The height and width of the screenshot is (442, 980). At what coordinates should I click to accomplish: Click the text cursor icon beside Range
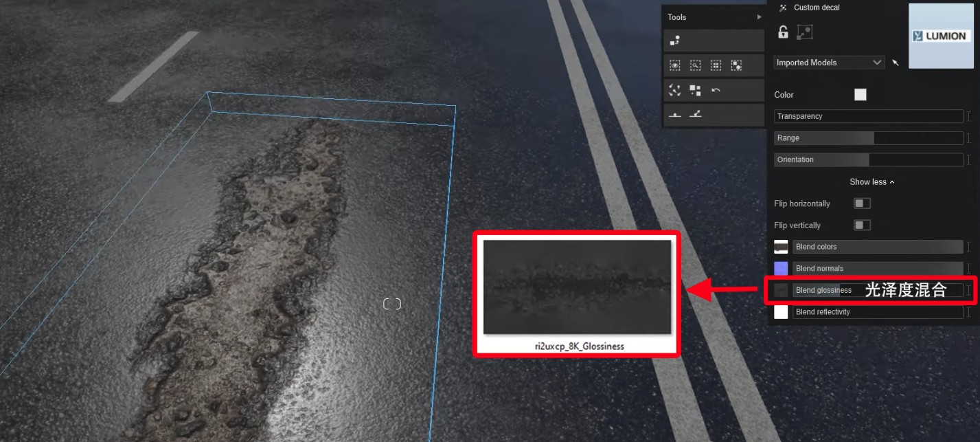969,138
